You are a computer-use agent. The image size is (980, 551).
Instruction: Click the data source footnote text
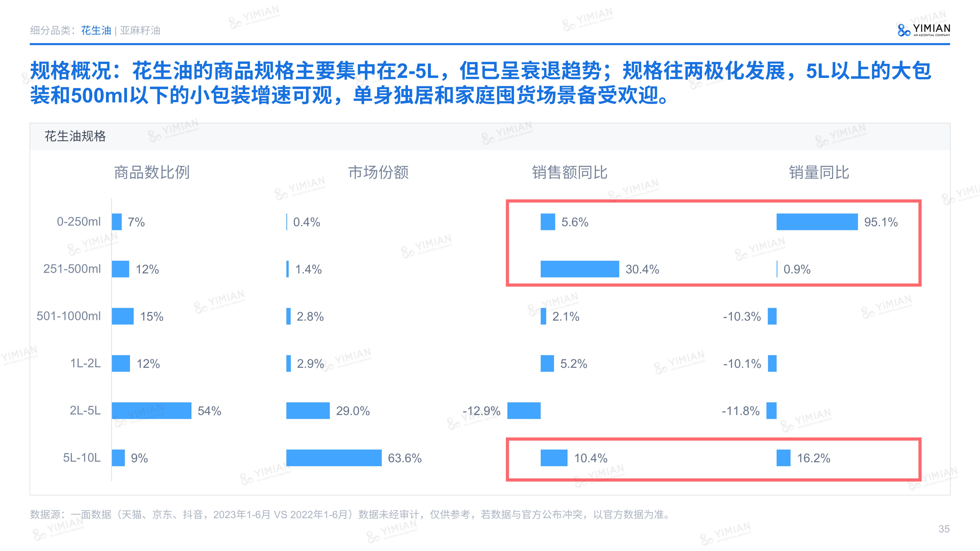point(350,515)
